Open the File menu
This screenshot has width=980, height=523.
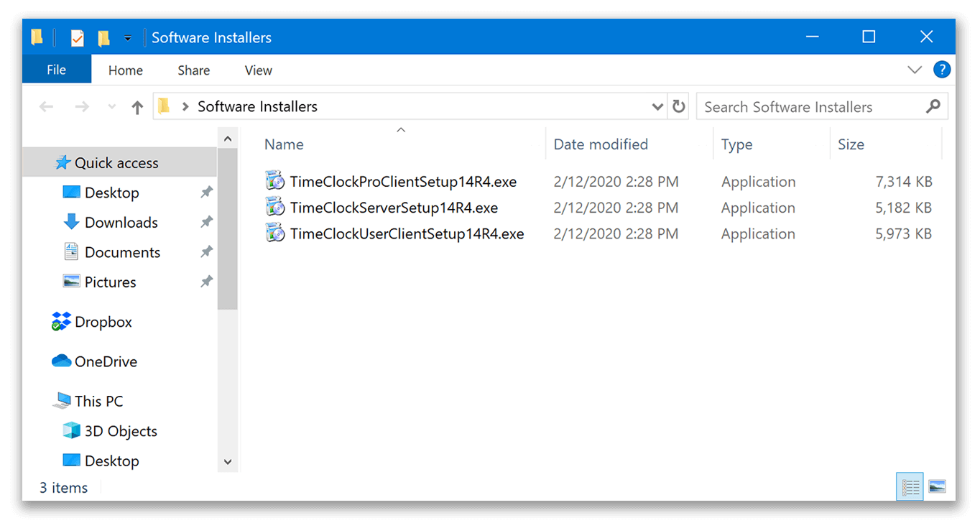tap(57, 70)
